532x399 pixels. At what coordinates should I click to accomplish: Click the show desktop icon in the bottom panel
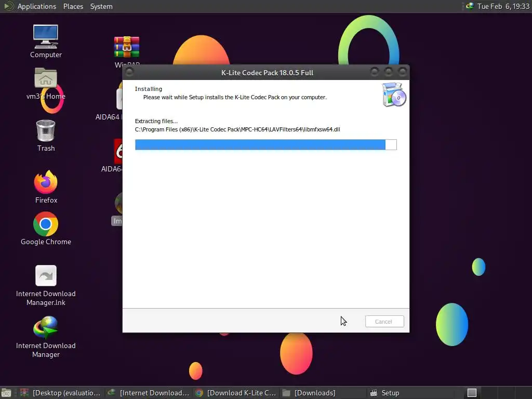6,393
